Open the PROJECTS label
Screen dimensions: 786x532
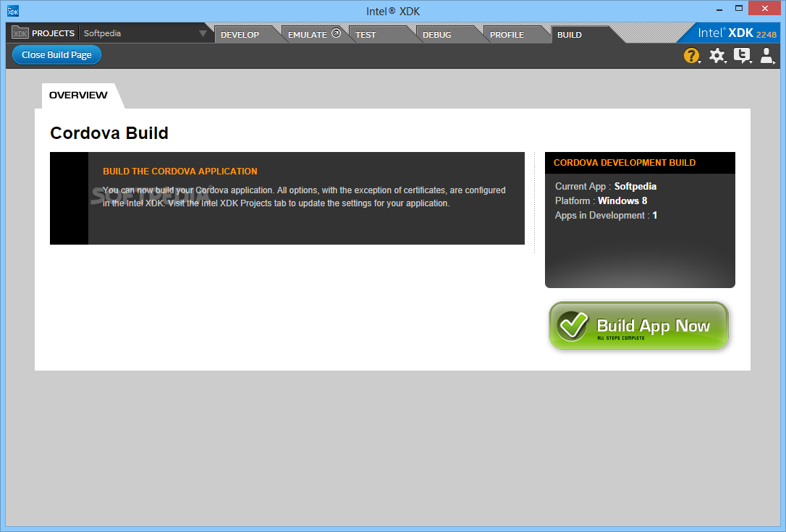point(53,33)
